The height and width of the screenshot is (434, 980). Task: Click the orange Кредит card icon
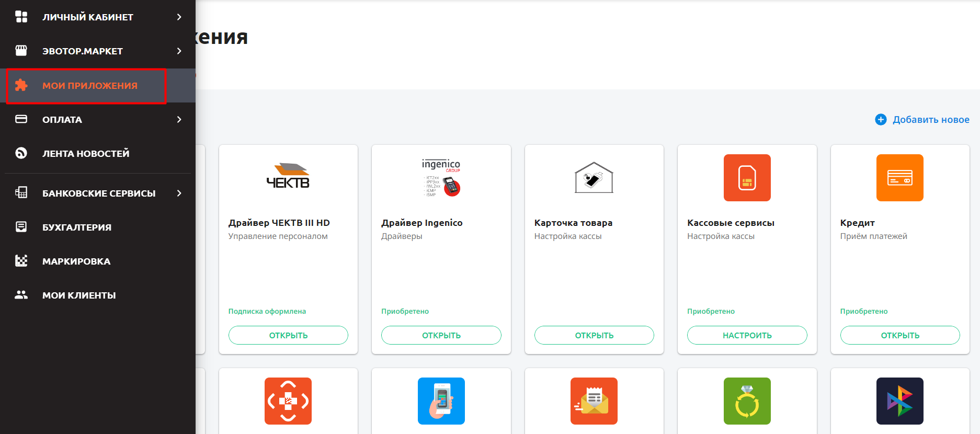(900, 178)
